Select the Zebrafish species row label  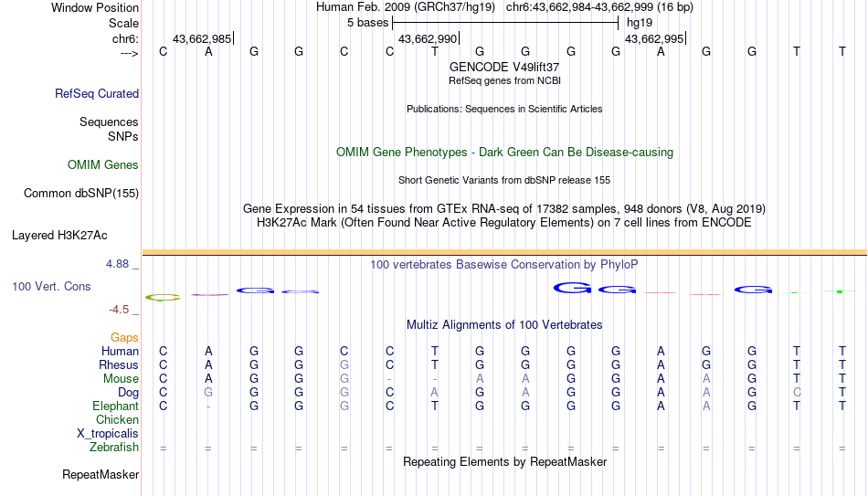pos(114,447)
